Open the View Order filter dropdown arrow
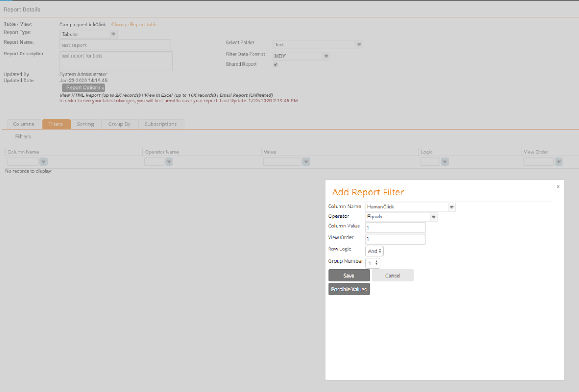 pyautogui.click(x=558, y=161)
